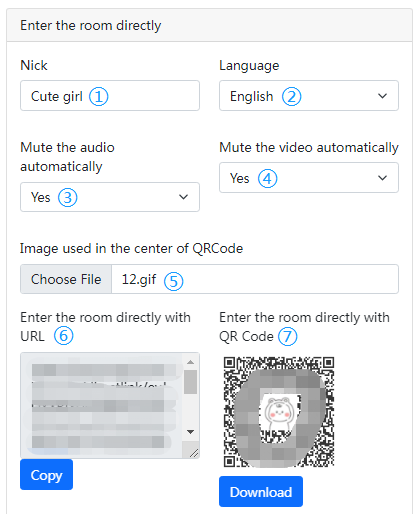Click the circled number 3 marker
The height and width of the screenshot is (514, 420).
click(x=68, y=197)
